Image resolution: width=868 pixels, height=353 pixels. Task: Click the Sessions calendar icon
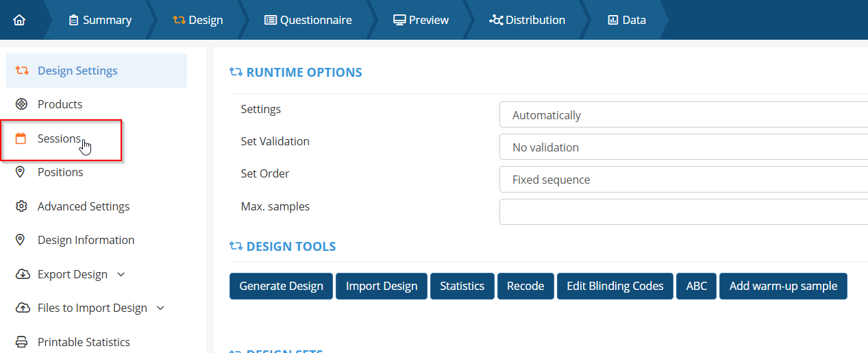[21, 138]
